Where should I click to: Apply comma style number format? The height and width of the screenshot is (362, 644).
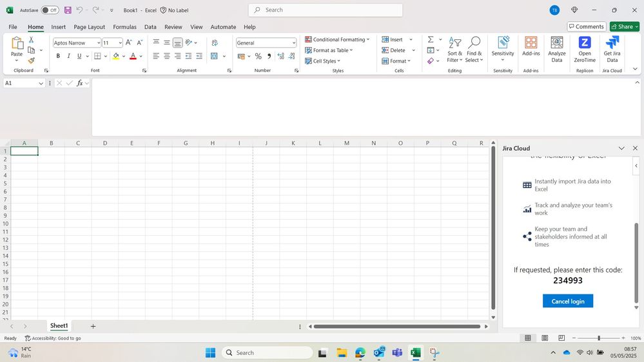click(x=269, y=56)
